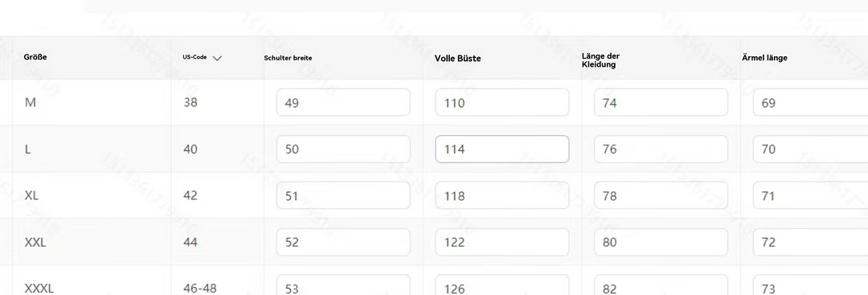The height and width of the screenshot is (295, 868).
Task: Focus the Volle Büste field showing 114
Action: click(x=502, y=149)
